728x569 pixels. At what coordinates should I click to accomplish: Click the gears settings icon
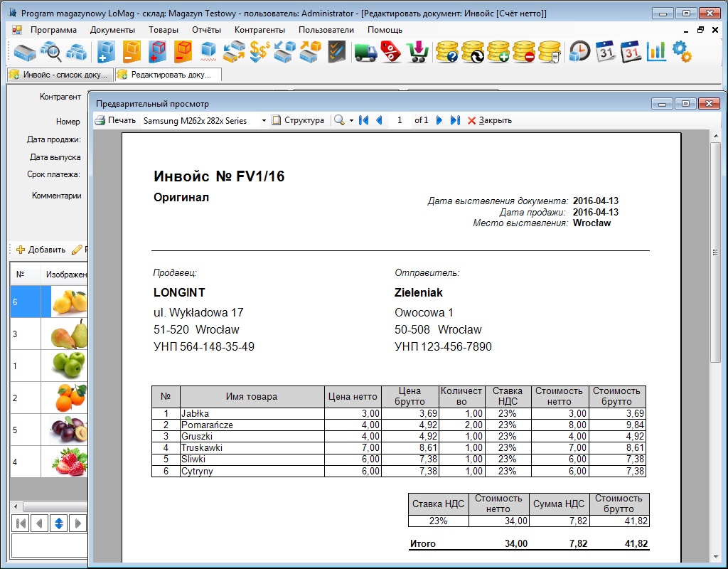coord(681,51)
